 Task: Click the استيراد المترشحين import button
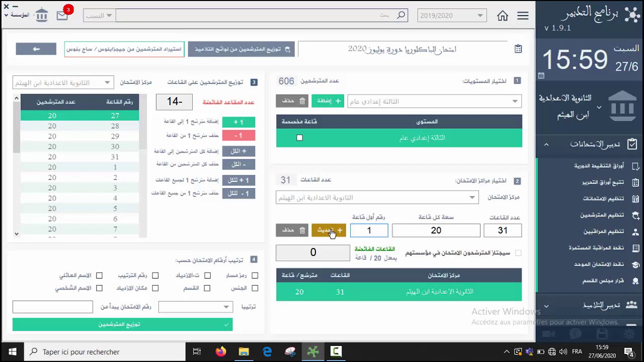(124, 49)
